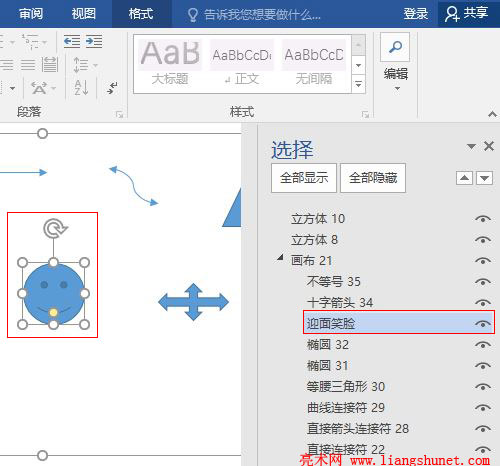Move selected object down in order
The width and height of the screenshot is (500, 466).
click(484, 178)
